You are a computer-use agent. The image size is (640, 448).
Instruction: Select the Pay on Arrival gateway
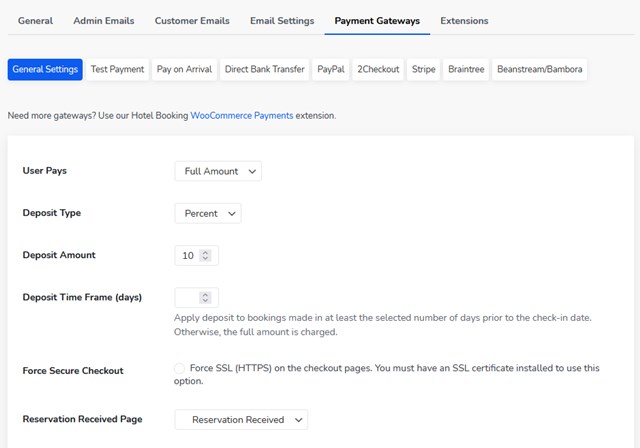coord(184,69)
